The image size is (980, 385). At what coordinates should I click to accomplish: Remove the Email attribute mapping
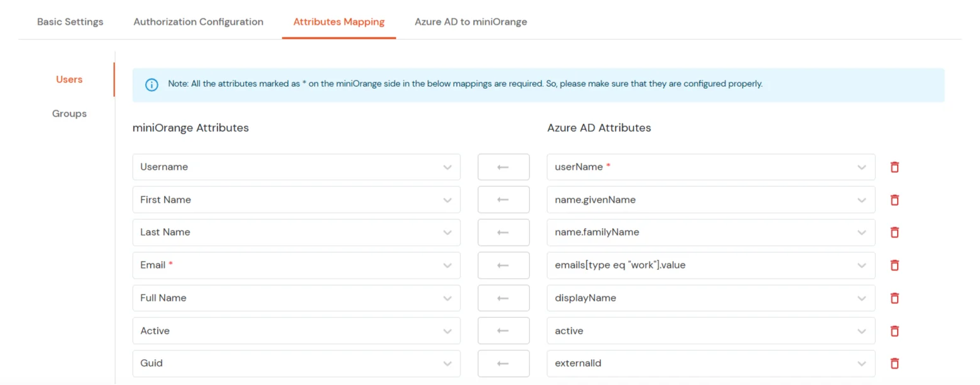tap(894, 265)
